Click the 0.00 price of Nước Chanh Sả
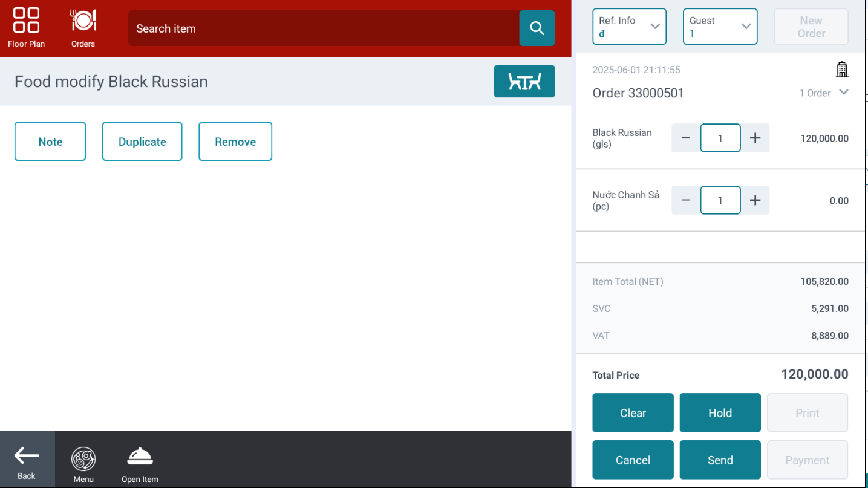The image size is (868, 488). (x=839, y=201)
